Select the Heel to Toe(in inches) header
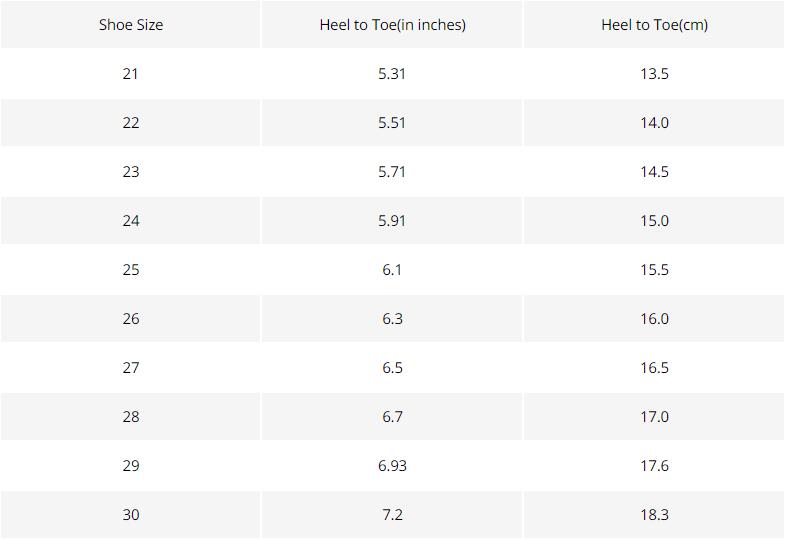The image size is (785, 541). click(x=392, y=25)
